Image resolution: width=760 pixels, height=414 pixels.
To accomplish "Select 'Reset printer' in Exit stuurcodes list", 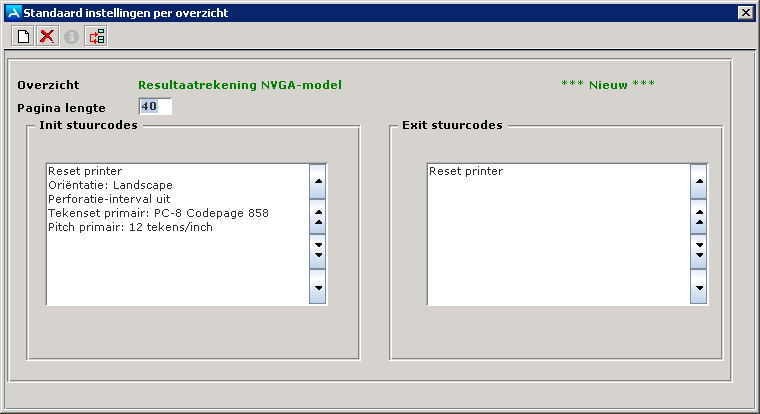I will [466, 171].
